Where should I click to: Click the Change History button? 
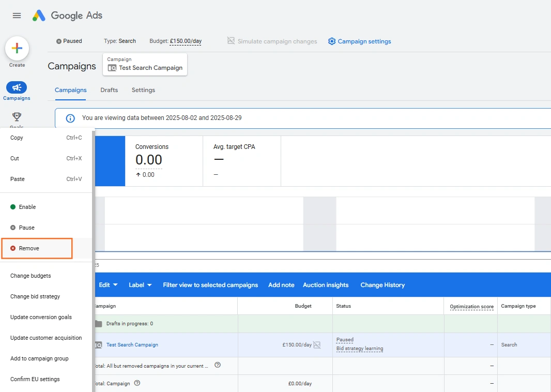click(382, 285)
